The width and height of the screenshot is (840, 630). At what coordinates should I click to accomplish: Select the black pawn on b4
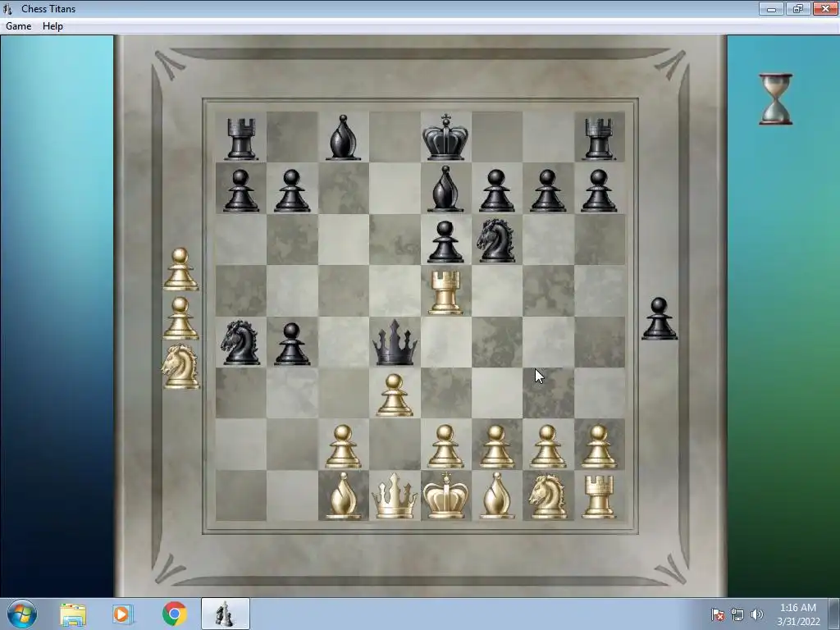click(x=292, y=344)
